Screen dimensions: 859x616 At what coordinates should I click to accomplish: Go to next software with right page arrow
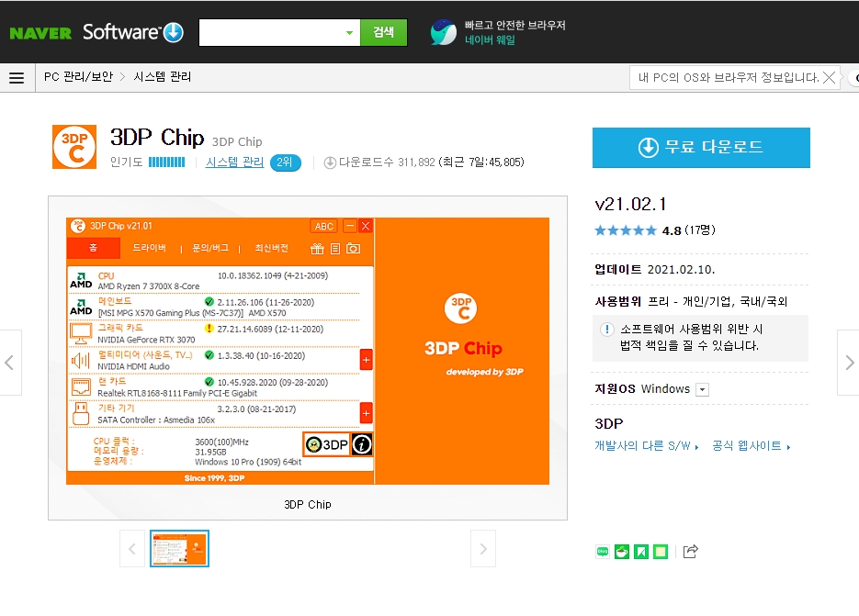(x=849, y=363)
